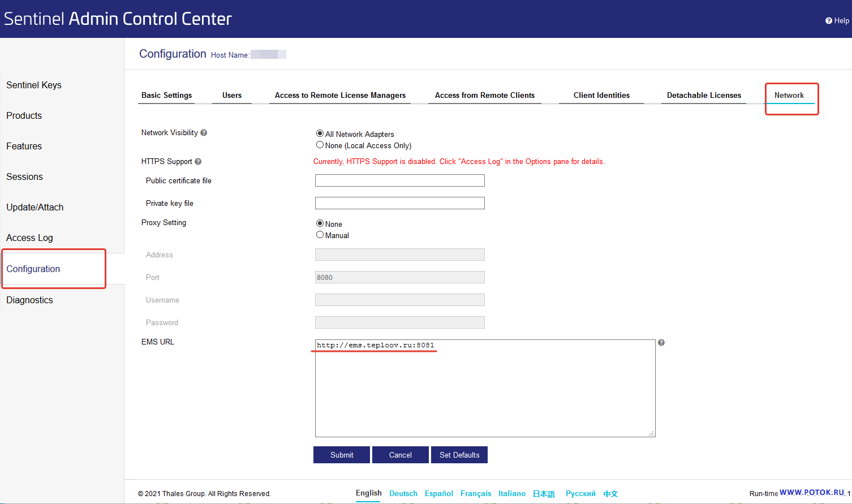Click the proxy Port field showing 8080
Image resolution: width=852 pixels, height=504 pixels.
pos(400,277)
